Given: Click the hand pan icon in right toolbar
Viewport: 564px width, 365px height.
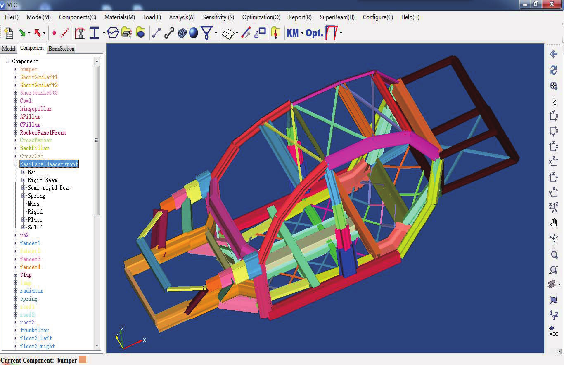Looking at the screenshot, I should click(x=554, y=223).
